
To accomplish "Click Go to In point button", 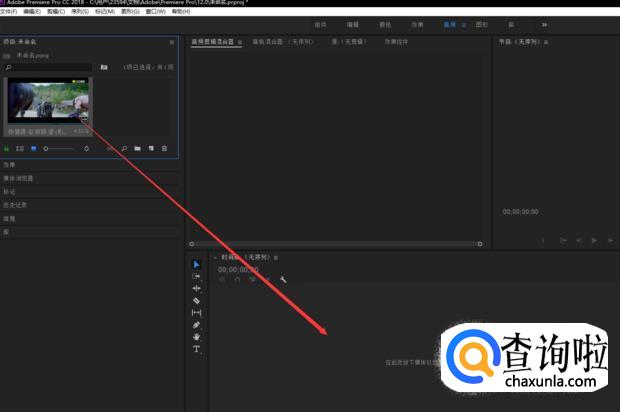I will click(x=563, y=240).
